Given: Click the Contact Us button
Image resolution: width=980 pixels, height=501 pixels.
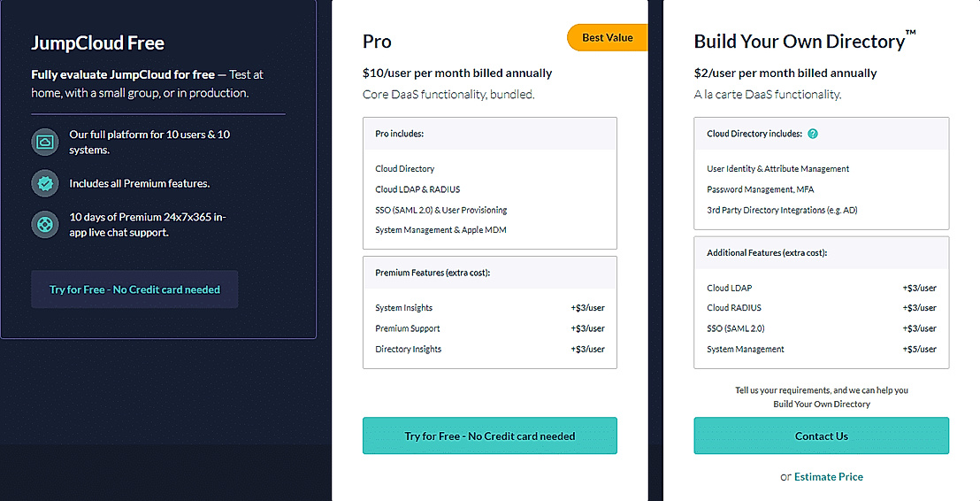Looking at the screenshot, I should pyautogui.click(x=821, y=435).
